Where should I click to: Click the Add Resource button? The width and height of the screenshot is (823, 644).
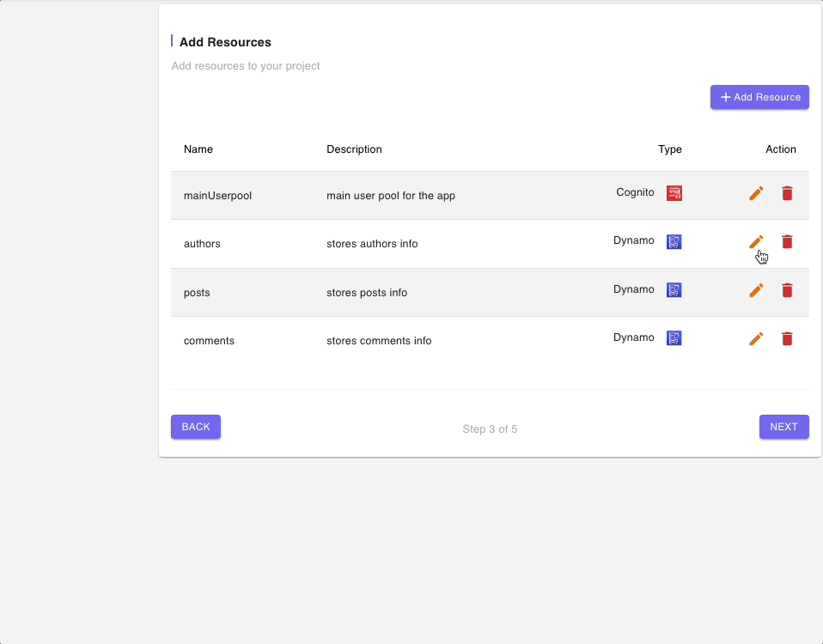pyautogui.click(x=759, y=97)
